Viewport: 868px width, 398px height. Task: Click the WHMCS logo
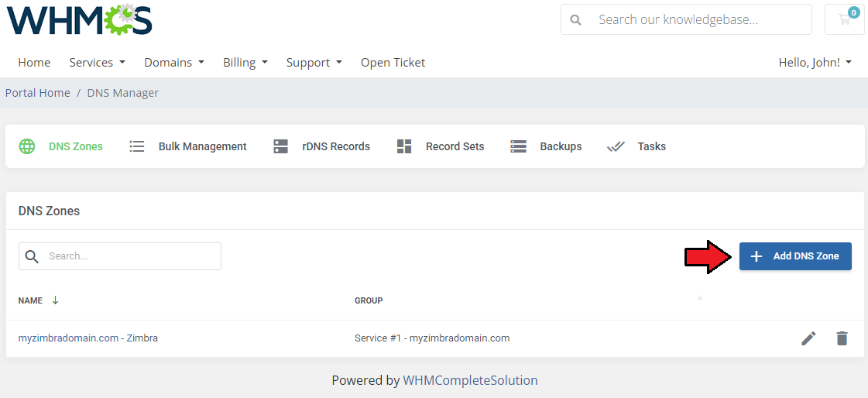click(79, 19)
